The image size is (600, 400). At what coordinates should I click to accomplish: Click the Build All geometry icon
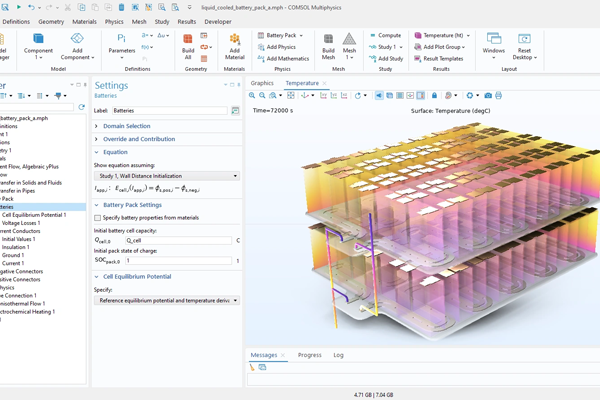pos(188,39)
